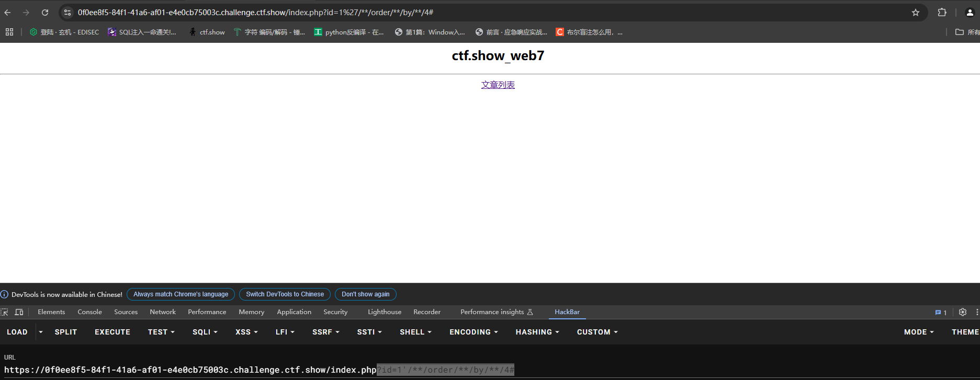Open the extensions puzzle icon
The image size is (980, 380).
[942, 13]
